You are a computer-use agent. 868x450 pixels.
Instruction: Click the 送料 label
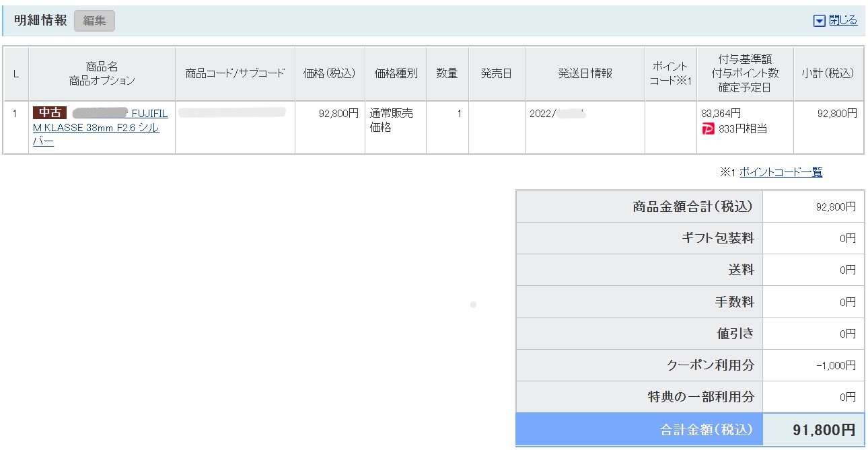[x=742, y=270]
